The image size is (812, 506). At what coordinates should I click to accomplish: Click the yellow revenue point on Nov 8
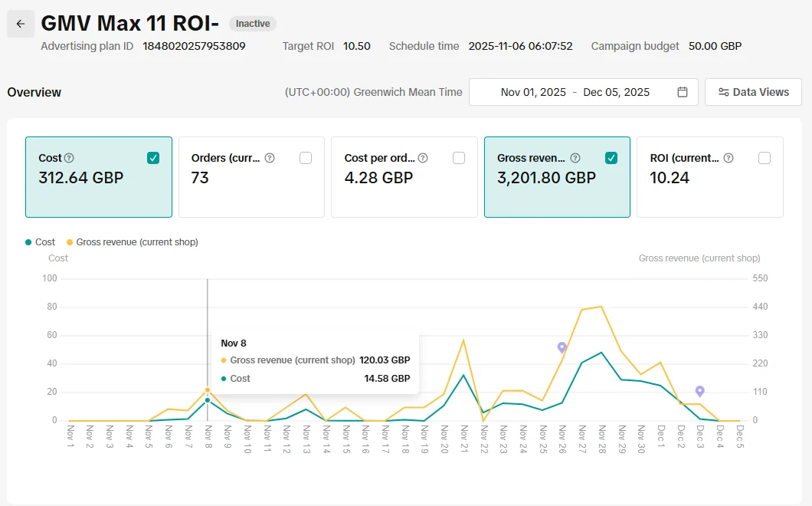[208, 390]
